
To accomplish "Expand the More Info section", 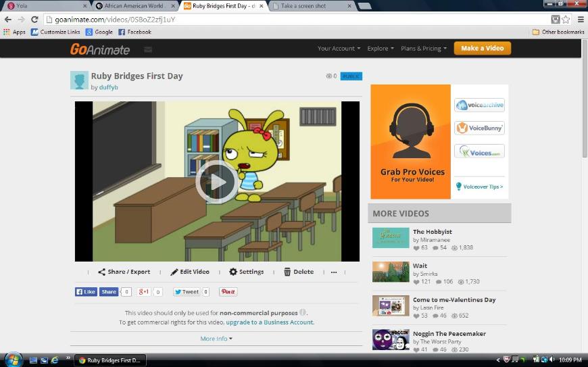I will [x=216, y=339].
